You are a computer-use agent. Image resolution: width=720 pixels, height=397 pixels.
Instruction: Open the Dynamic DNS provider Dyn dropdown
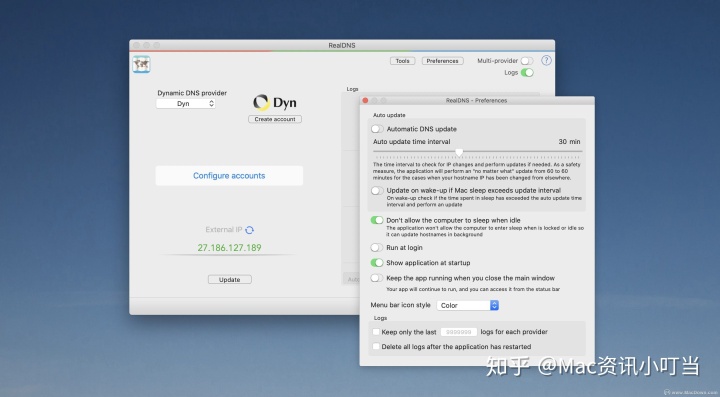coord(186,104)
